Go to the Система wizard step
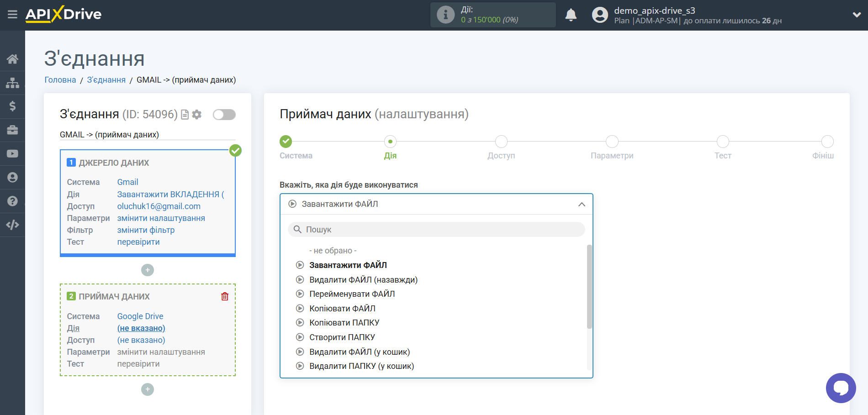The height and width of the screenshot is (415, 868). tap(286, 142)
